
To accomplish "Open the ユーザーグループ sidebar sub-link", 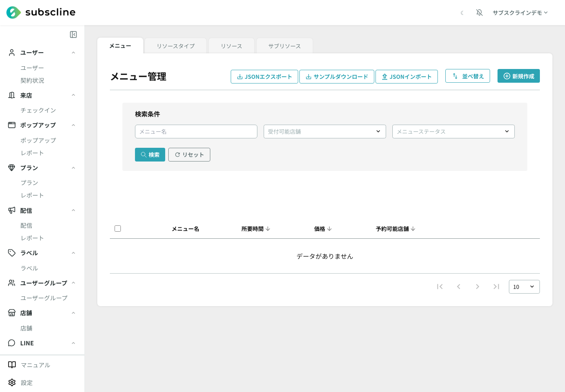I will pos(44,298).
